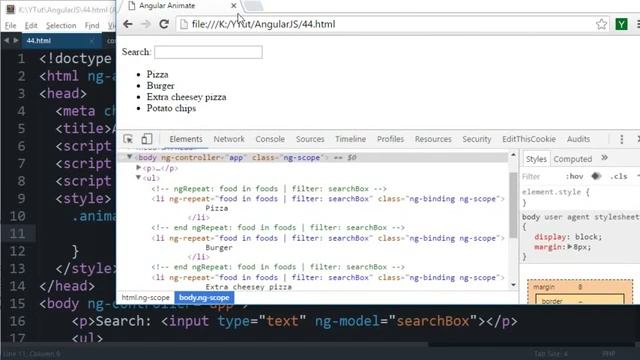Close the Angular Animate tab
The width and height of the screenshot is (640, 360).
pyautogui.click(x=233, y=6)
